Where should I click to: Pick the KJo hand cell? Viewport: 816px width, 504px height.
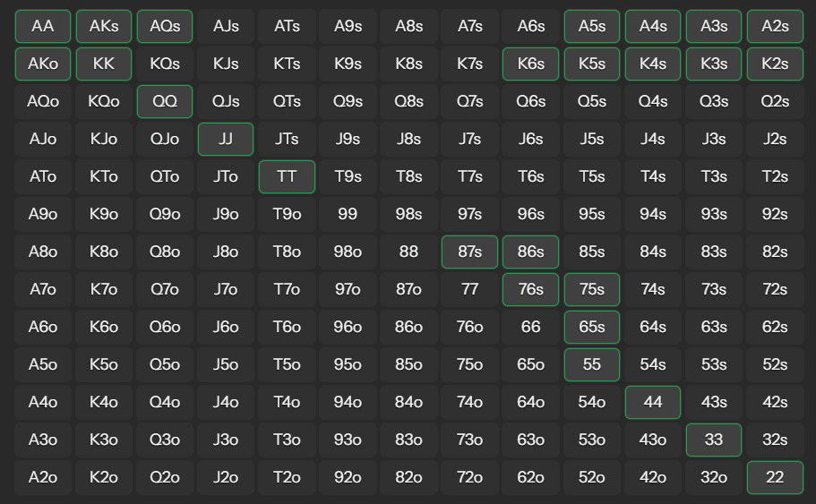point(104,140)
